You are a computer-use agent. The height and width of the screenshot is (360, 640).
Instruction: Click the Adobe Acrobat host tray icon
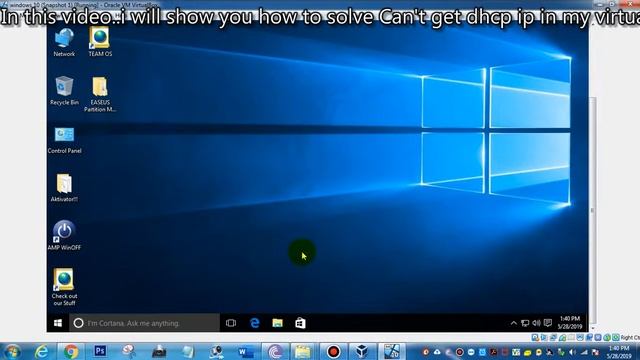tap(493, 352)
